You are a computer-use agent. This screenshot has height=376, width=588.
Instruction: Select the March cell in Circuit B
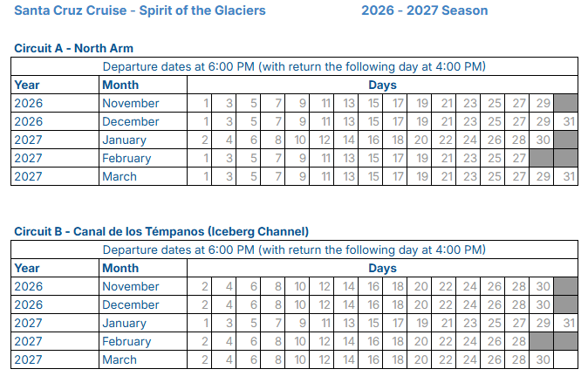[x=120, y=359]
